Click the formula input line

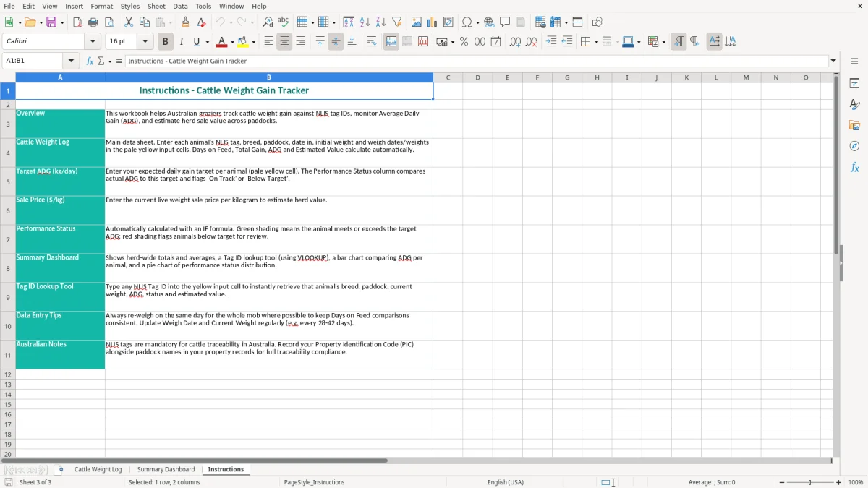(476, 61)
